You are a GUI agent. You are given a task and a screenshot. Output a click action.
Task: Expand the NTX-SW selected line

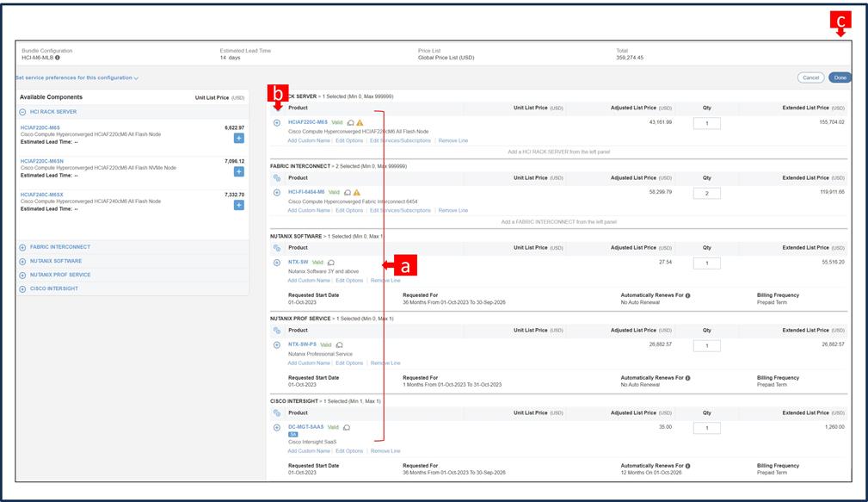(277, 263)
